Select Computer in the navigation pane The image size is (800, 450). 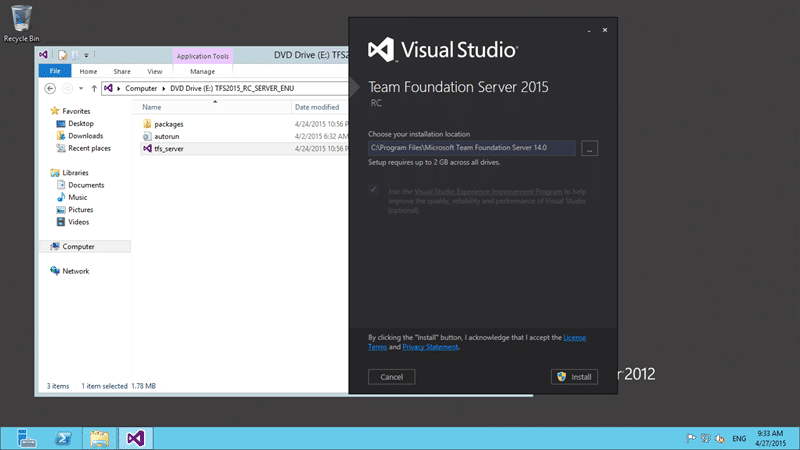point(78,246)
